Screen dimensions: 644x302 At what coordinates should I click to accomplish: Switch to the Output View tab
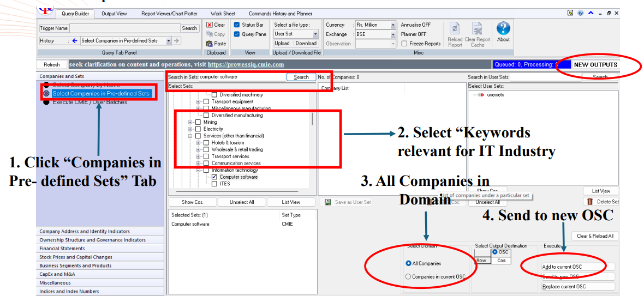(x=114, y=14)
